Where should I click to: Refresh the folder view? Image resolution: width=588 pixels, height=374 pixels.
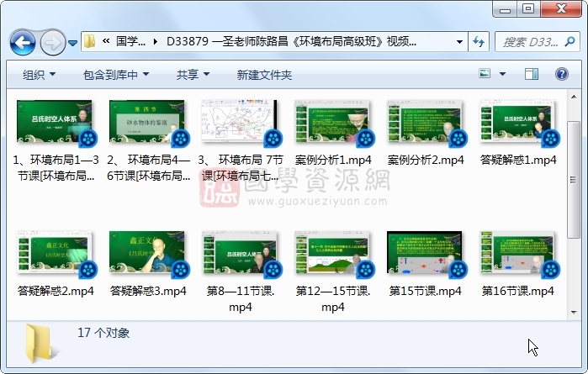tap(479, 41)
